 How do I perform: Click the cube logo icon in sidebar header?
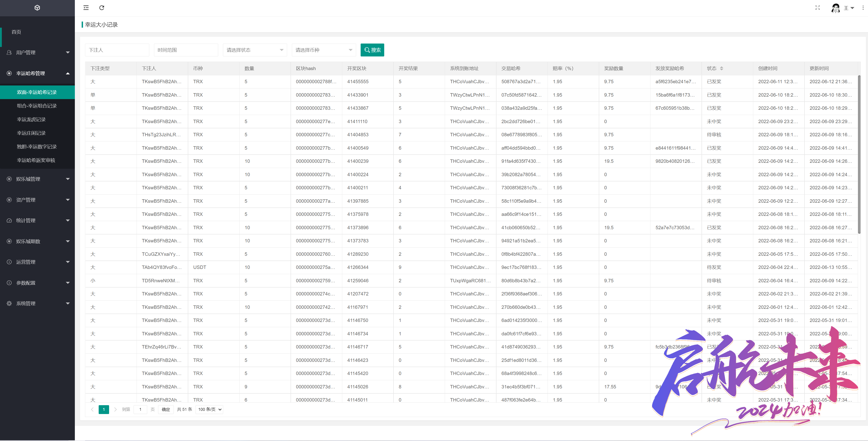tap(37, 8)
